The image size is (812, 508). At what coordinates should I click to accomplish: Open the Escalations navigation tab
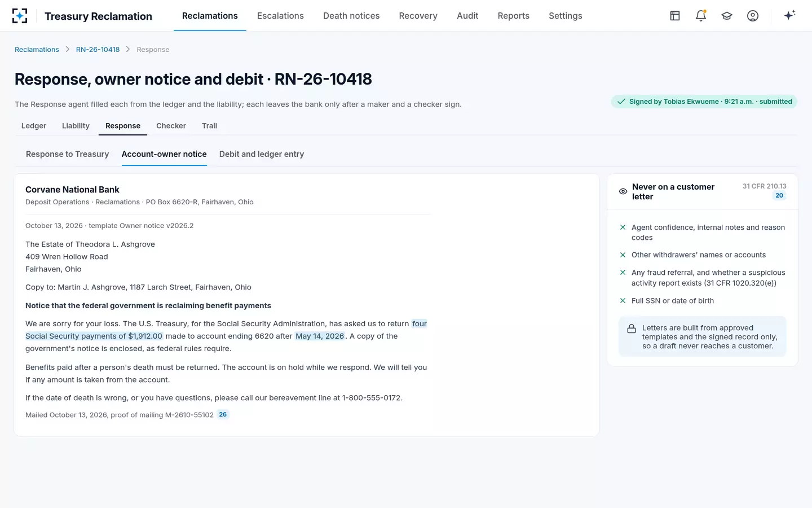[280, 16]
